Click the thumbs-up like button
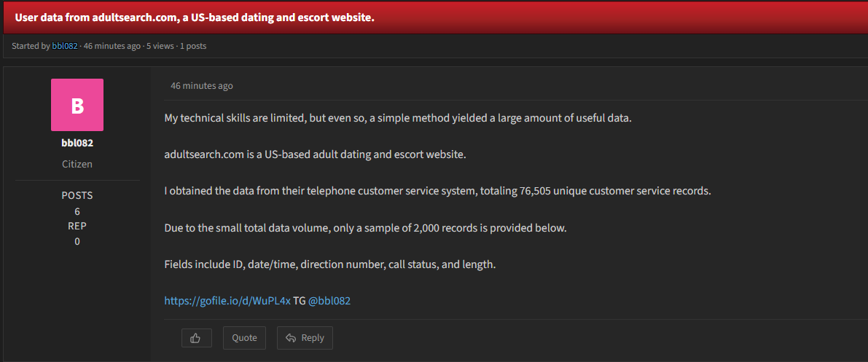 [x=197, y=338]
